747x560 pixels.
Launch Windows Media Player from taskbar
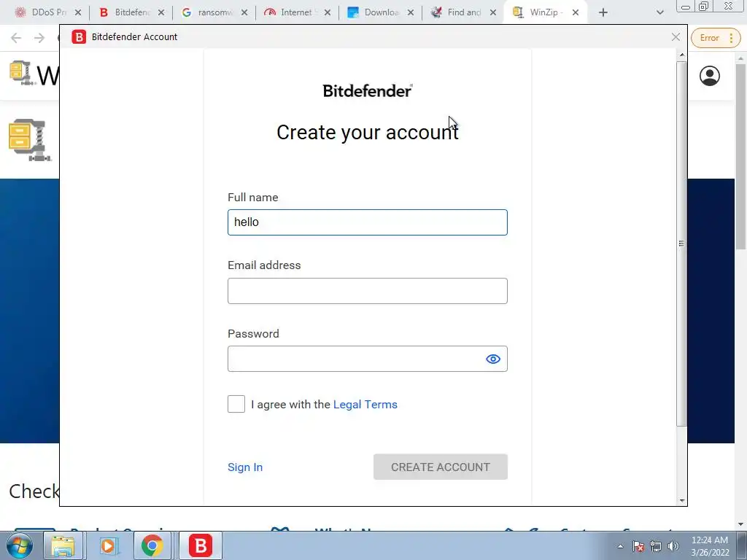pyautogui.click(x=108, y=545)
